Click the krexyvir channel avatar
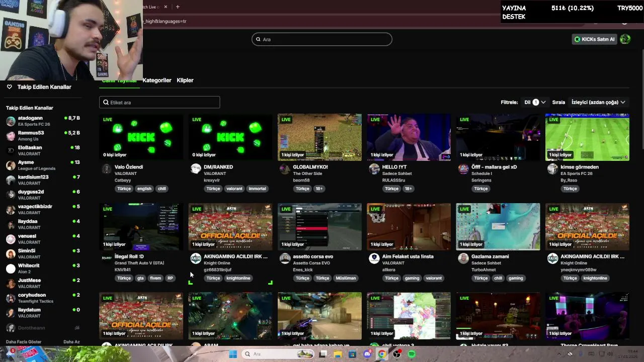The height and width of the screenshot is (362, 644). pos(196,169)
